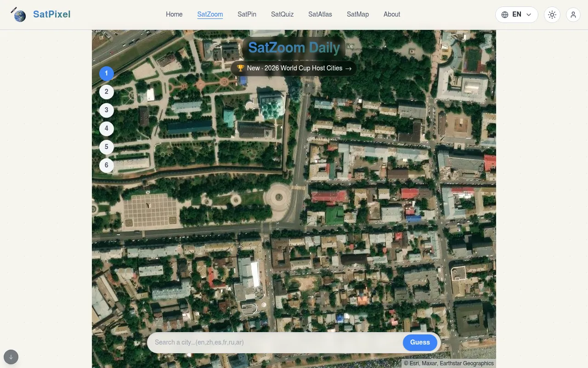Pick zoom level 4 circle
Viewport: 588px width, 368px height.
(x=107, y=128)
